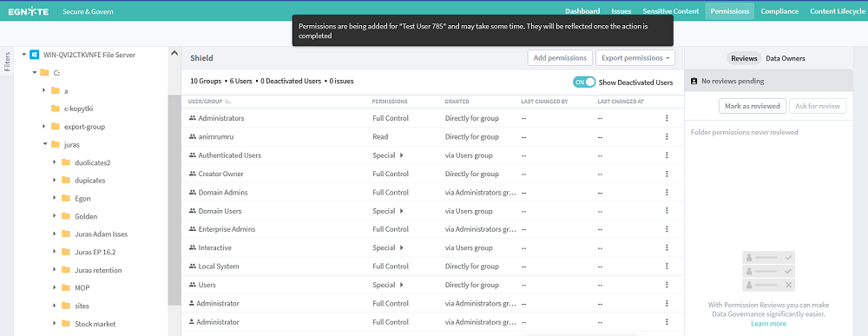The height and width of the screenshot is (336, 868).
Task: Open the Learn more link
Action: [x=768, y=324]
